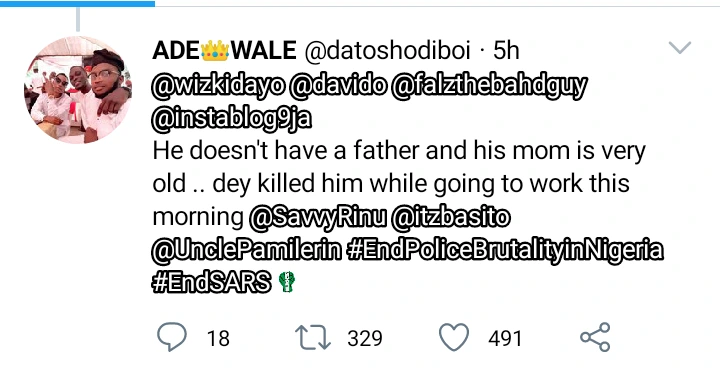Open the @itzbasito mention

coord(451,217)
